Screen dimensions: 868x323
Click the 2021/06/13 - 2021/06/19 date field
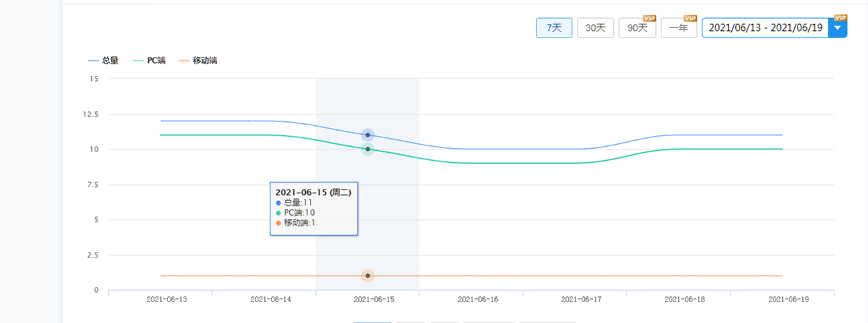click(x=765, y=28)
